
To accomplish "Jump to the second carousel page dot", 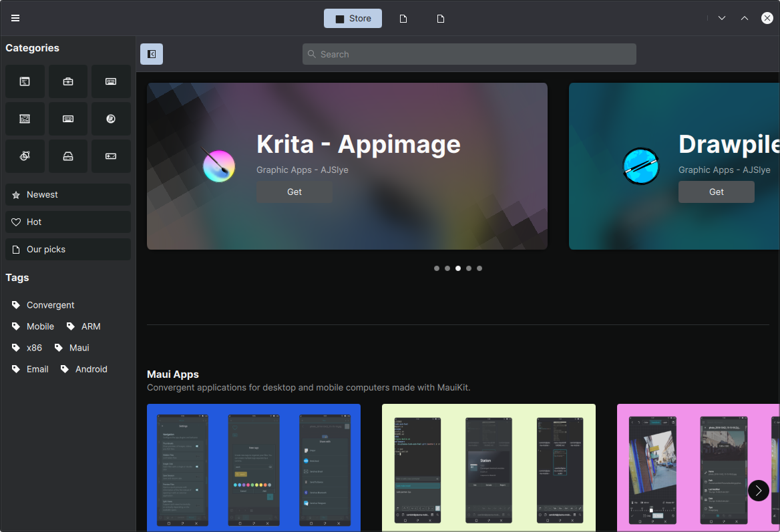I will [447, 268].
